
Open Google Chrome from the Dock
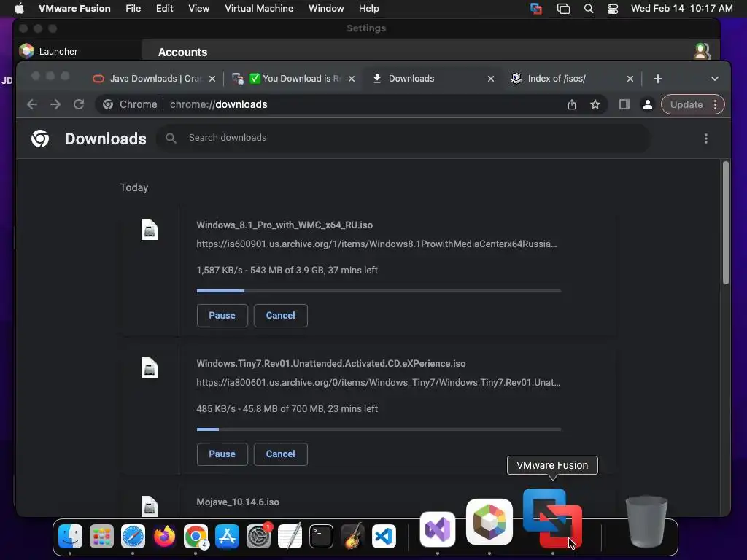196,536
